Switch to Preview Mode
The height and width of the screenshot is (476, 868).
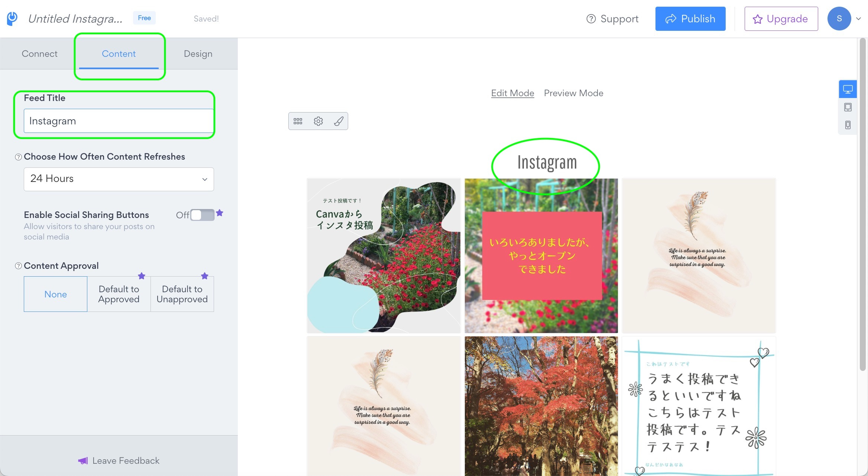tap(573, 93)
